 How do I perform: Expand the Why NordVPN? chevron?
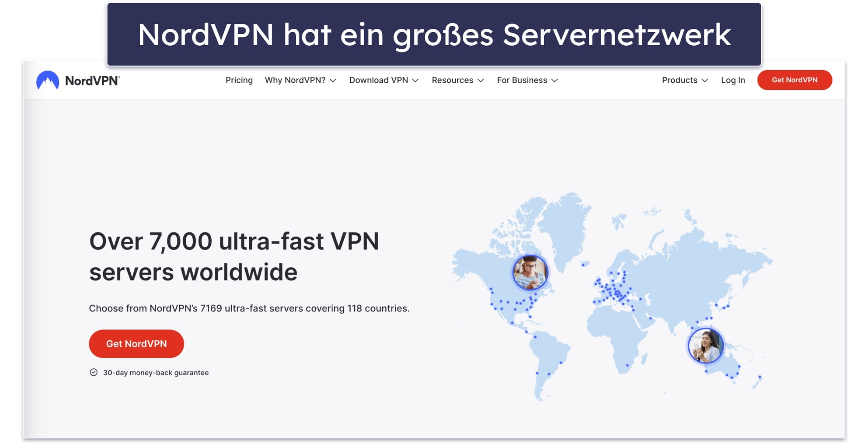tap(333, 80)
